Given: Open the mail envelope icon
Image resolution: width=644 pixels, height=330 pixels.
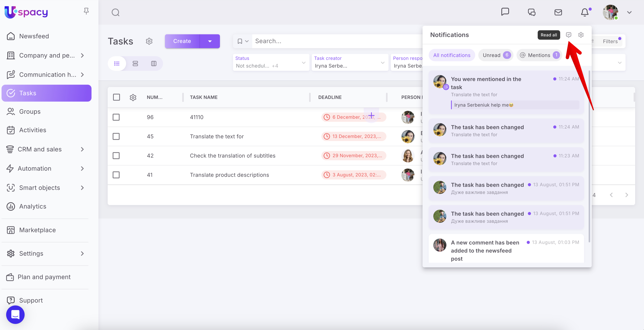Looking at the screenshot, I should coord(558,12).
